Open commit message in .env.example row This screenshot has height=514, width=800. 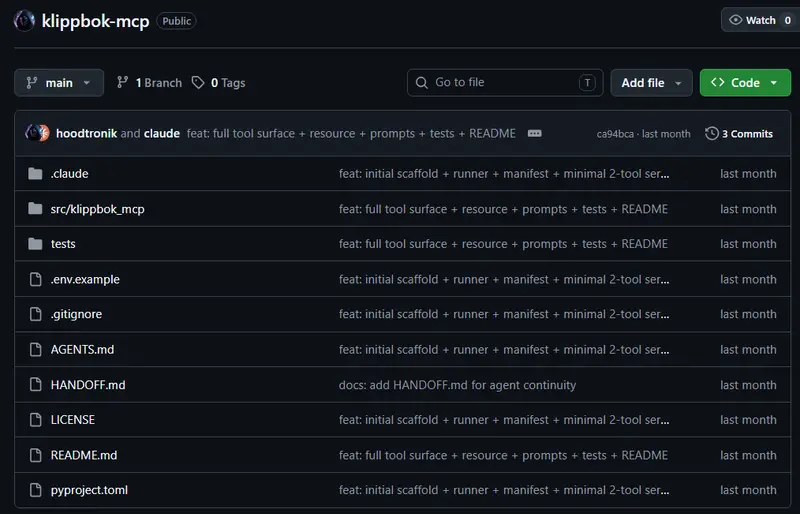[x=504, y=280]
